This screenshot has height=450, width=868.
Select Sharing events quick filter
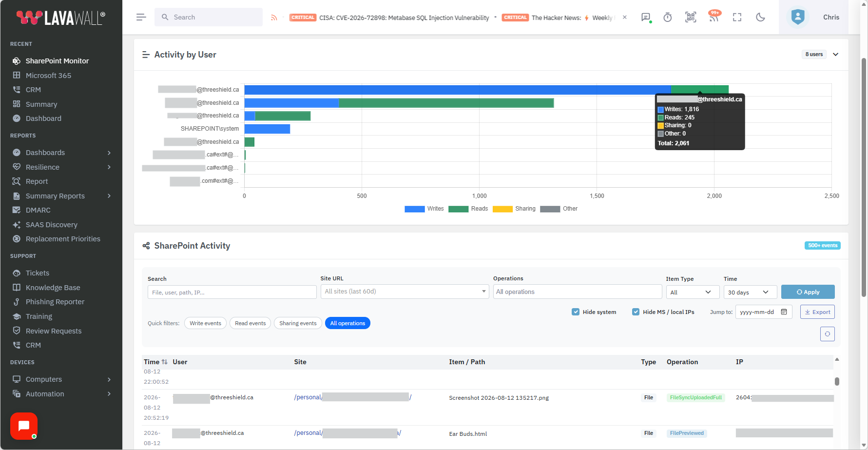point(298,323)
